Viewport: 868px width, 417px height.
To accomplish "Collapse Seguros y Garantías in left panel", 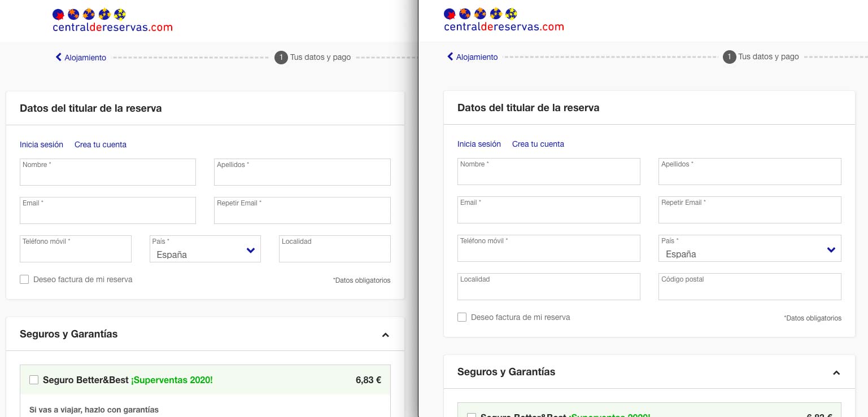I will click(x=385, y=335).
